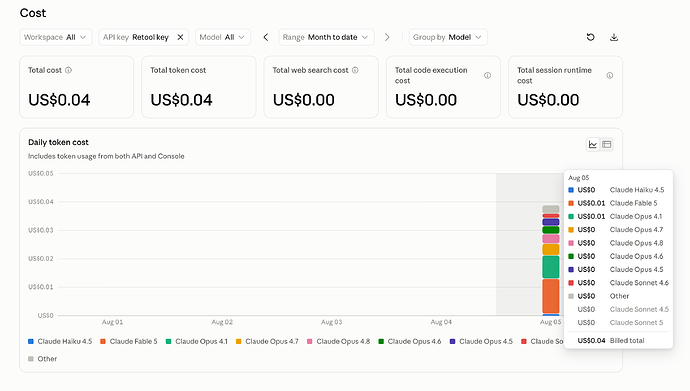The height and width of the screenshot is (391, 690).
Task: Click the teal Claude Opus 4.1 bar segment
Action: 551,267
